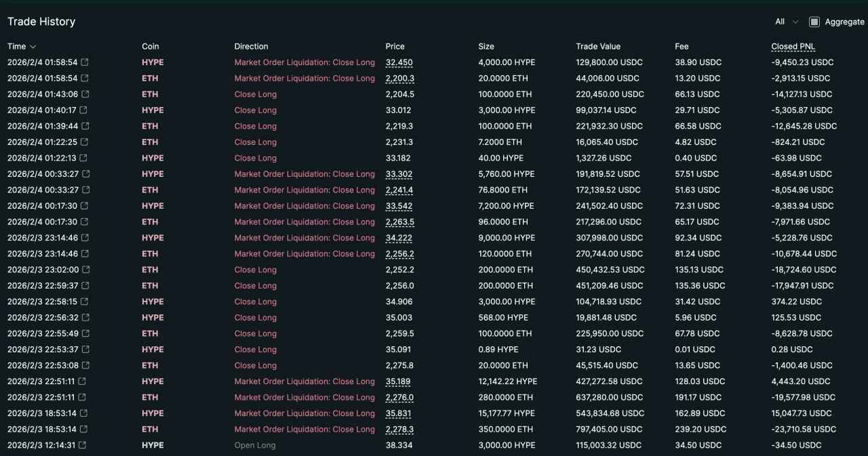868x456 pixels.
Task: Open the external link for 01:43:06 ETH trade
Action: click(x=83, y=94)
